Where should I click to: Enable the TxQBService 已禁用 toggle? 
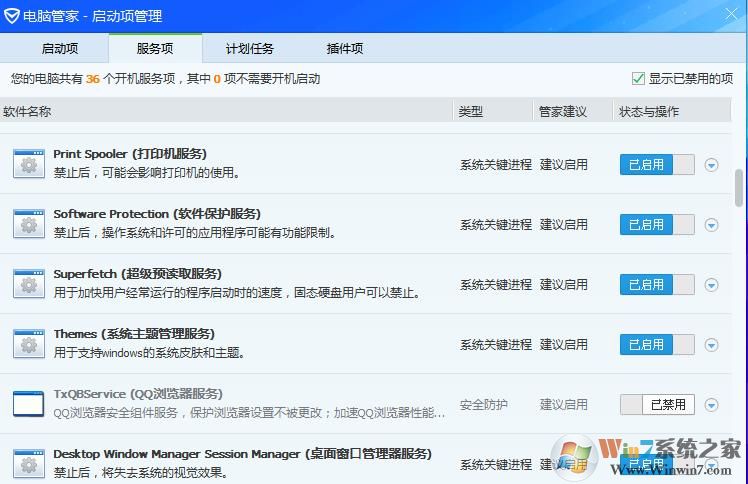[x=657, y=405]
